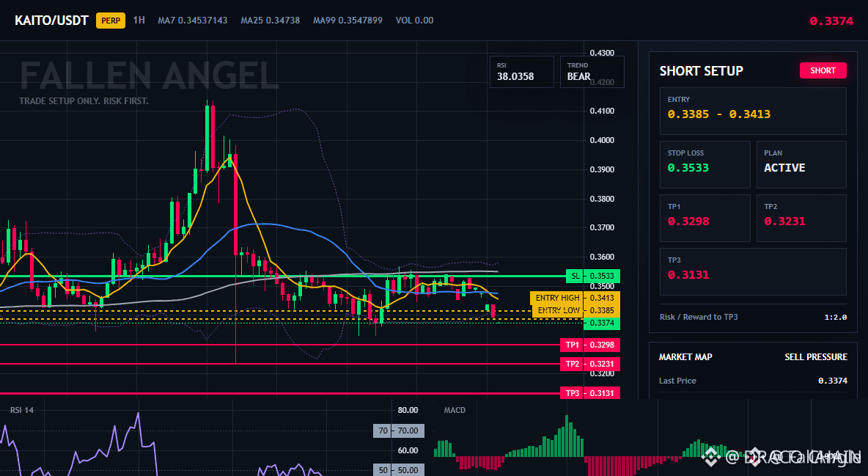The image size is (868, 476).
Task: Click the RSI 38.0358 info box
Action: [521, 72]
